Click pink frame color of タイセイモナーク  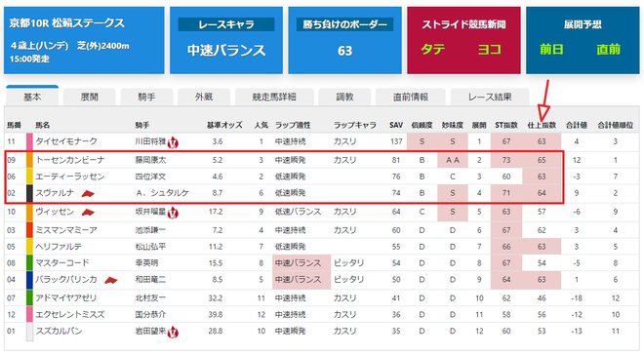29,141
